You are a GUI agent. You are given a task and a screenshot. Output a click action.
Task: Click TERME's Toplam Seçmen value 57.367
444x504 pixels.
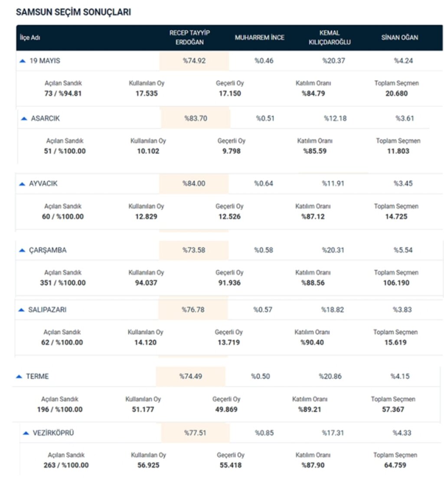(x=393, y=410)
